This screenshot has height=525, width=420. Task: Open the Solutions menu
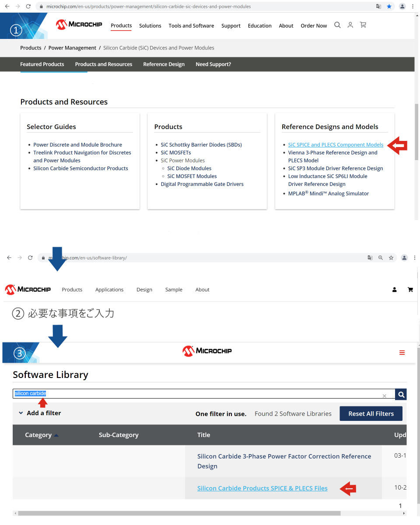[150, 26]
